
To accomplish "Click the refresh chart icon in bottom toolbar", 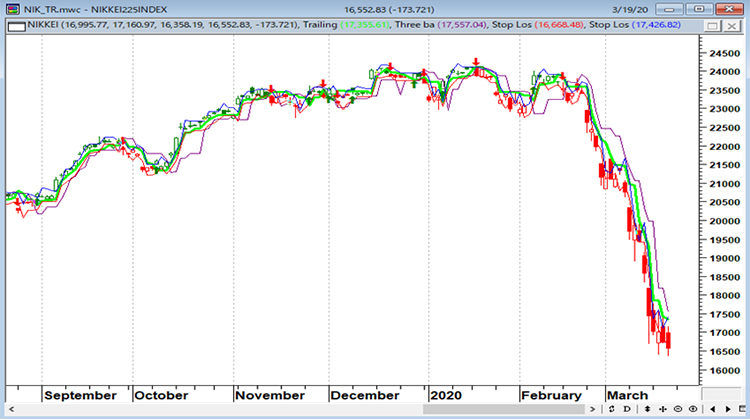I will [x=611, y=409].
